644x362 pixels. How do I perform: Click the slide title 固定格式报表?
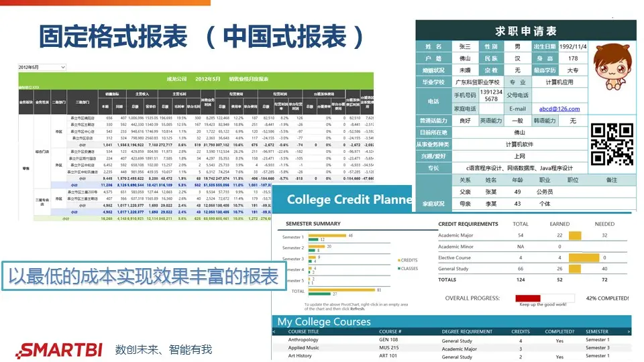click(x=113, y=36)
